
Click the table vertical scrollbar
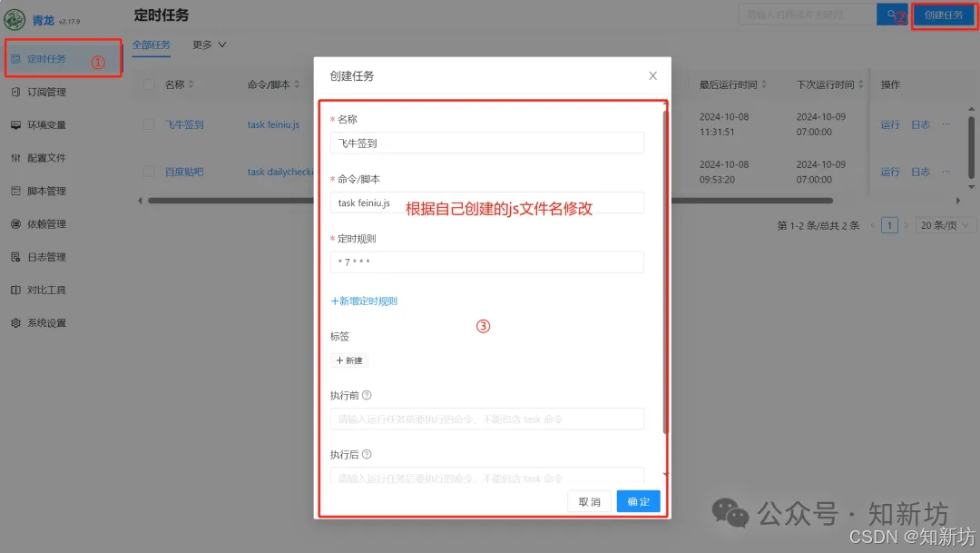971,146
